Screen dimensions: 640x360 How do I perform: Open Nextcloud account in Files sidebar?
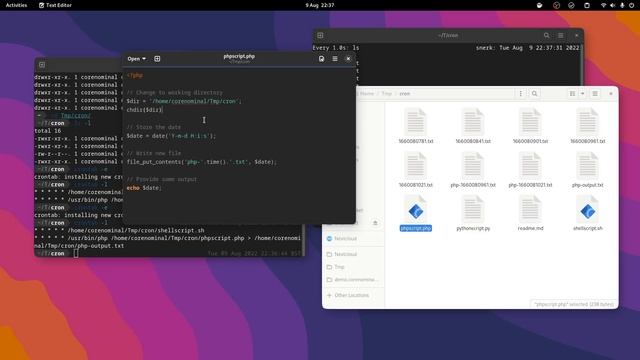(x=354, y=238)
